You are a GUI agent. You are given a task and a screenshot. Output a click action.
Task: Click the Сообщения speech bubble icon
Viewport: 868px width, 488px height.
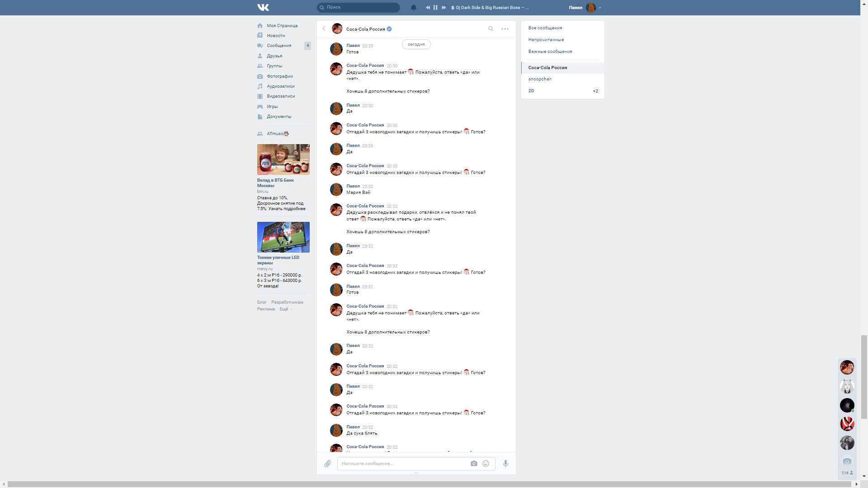click(x=260, y=46)
